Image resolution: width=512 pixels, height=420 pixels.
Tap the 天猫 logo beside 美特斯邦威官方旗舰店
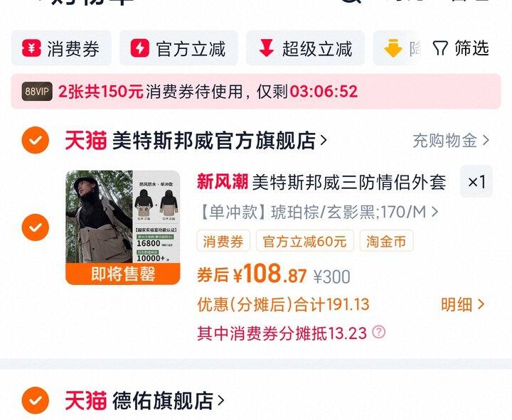click(86, 140)
